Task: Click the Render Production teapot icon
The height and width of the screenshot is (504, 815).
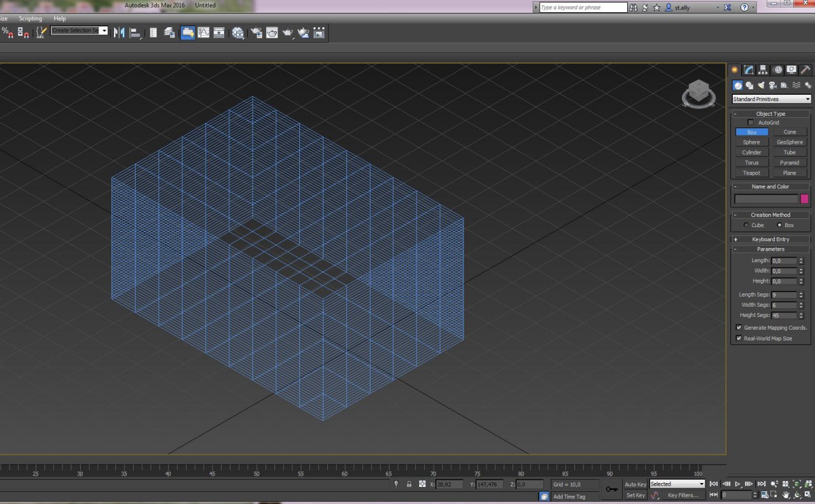Action: [288, 32]
